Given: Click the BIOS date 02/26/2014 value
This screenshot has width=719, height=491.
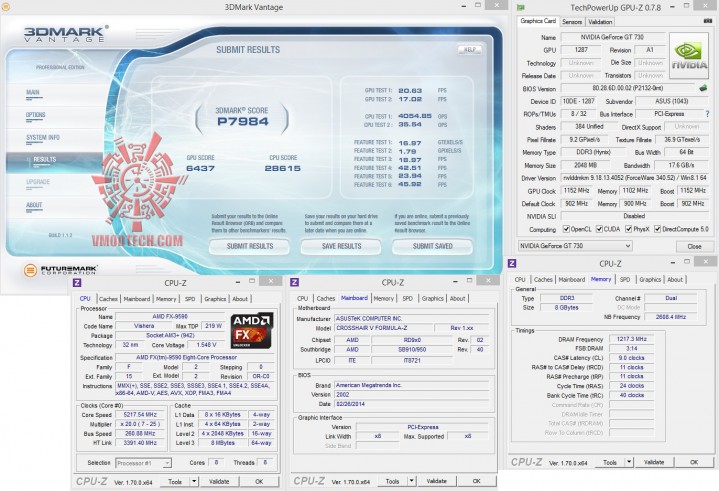Looking at the screenshot, I should click(411, 404).
